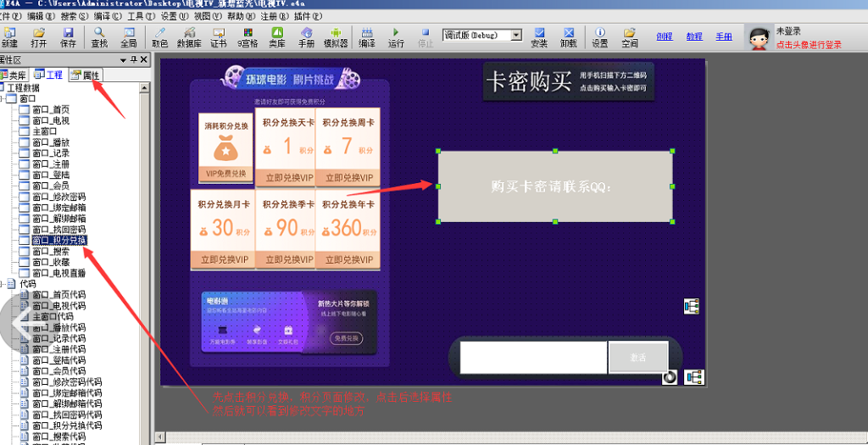Viewport: 868px width, 445px height.
Task: Open the 插件(P) menu
Action: tap(309, 16)
